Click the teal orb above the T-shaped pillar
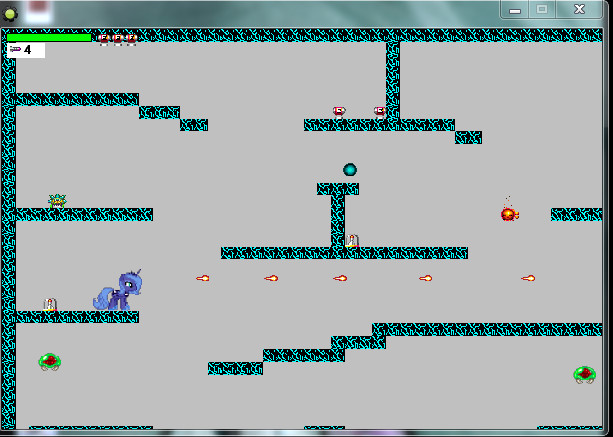 [350, 170]
